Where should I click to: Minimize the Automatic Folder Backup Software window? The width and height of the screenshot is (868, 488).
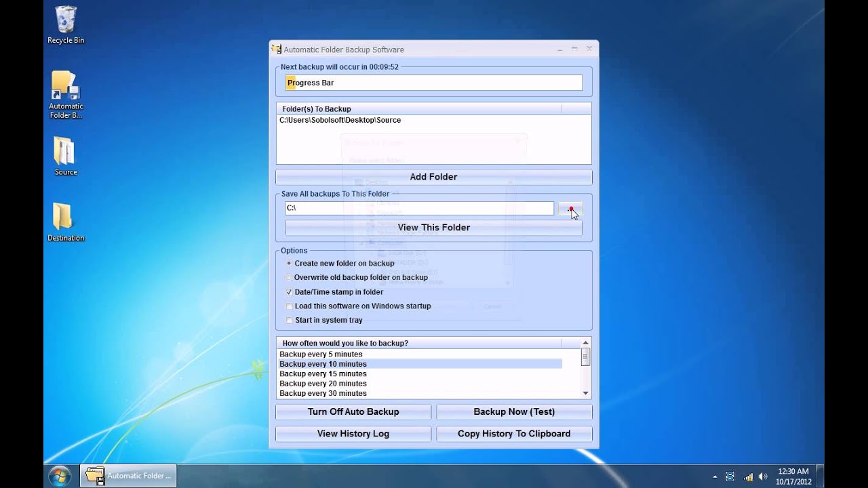(x=560, y=49)
